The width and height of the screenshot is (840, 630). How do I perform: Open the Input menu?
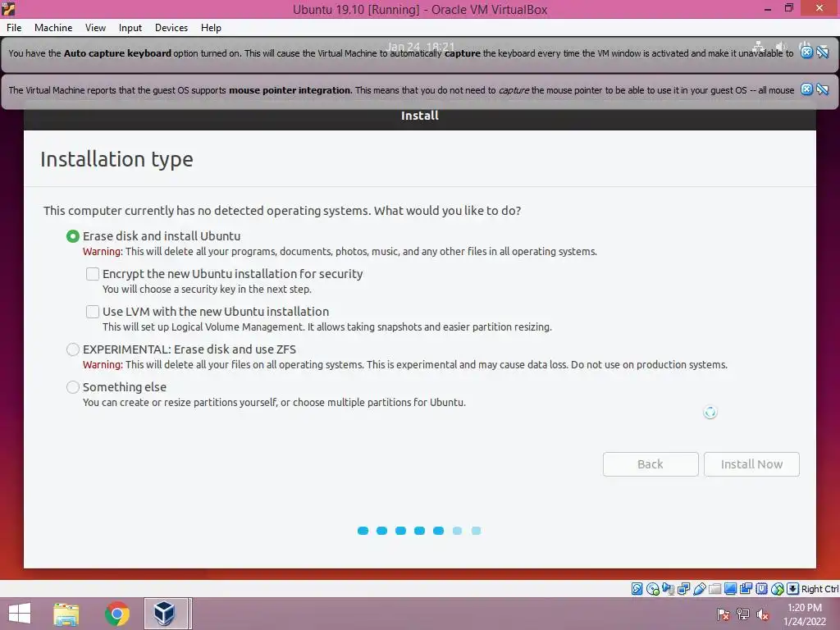130,27
